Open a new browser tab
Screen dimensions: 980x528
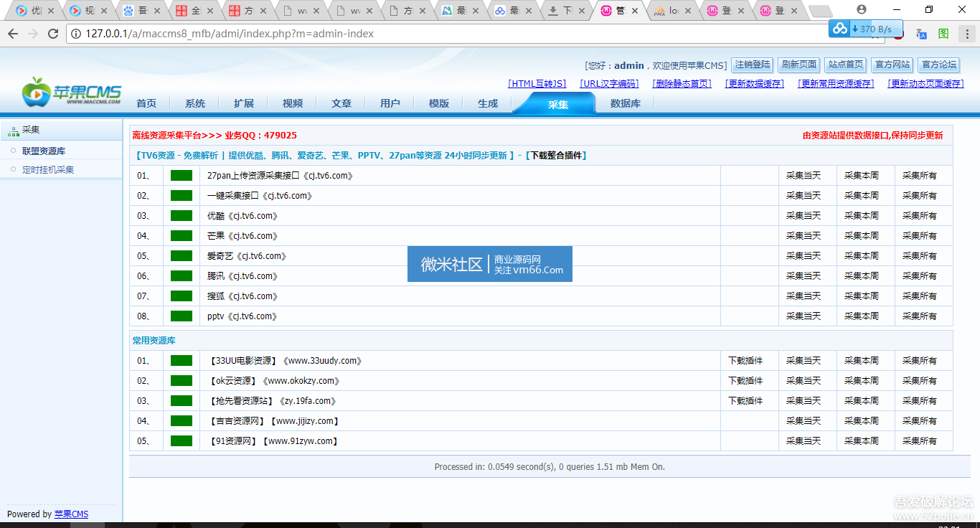[821, 11]
